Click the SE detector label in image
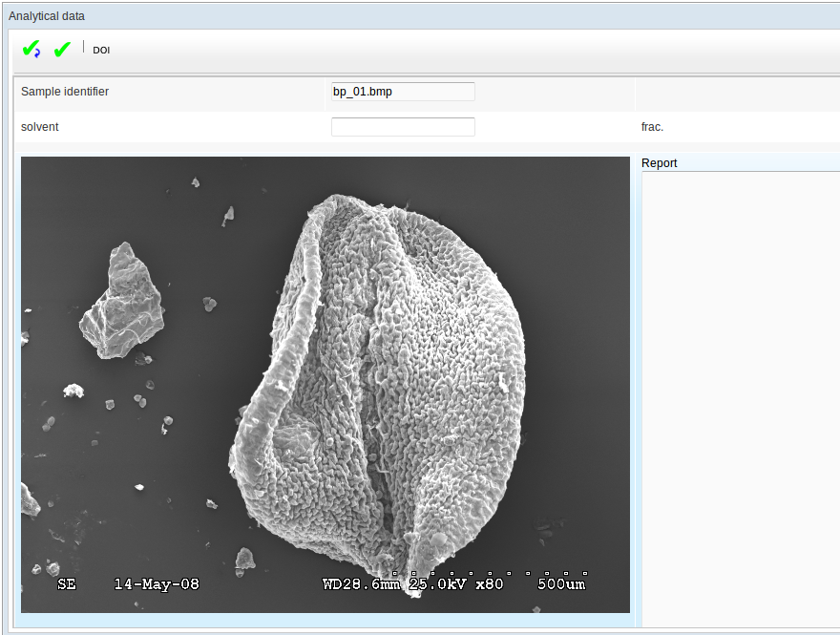Viewport: 840px width, 635px height. [x=67, y=583]
